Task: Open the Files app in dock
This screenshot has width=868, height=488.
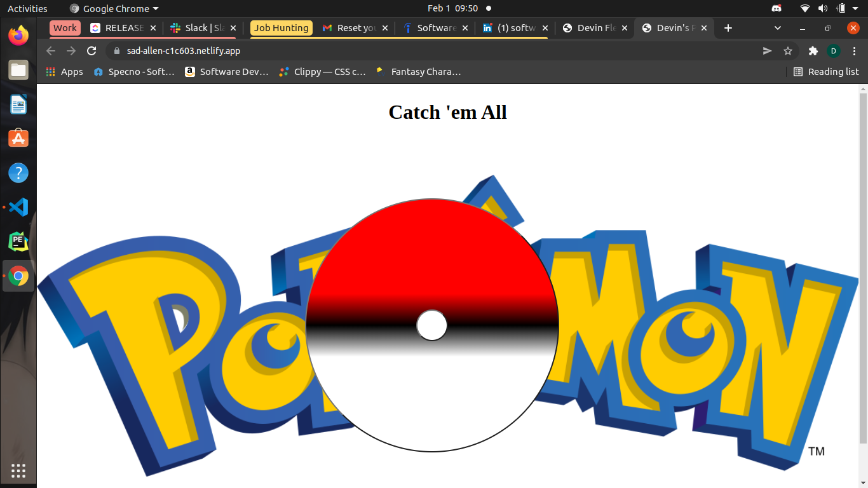Action: 18,70
